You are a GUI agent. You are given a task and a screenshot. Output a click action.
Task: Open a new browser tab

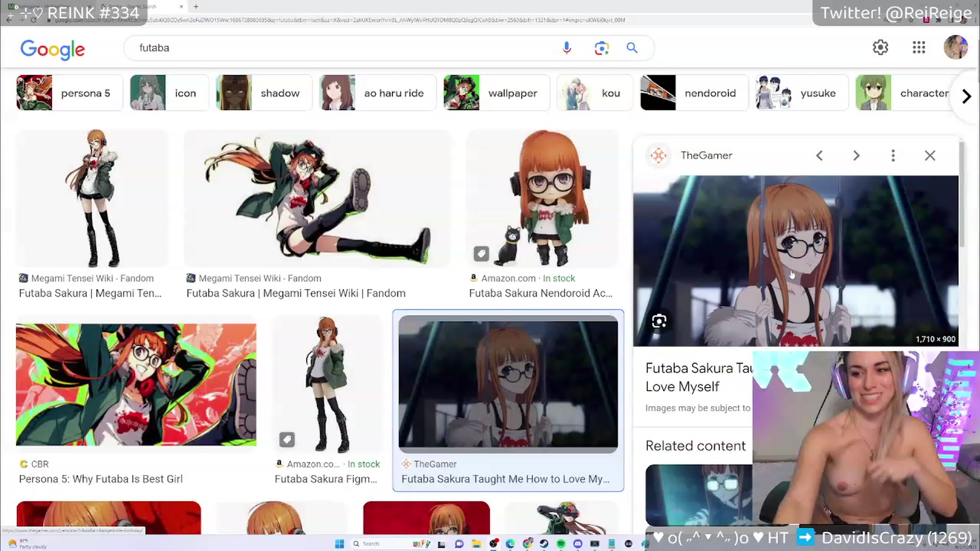[196, 7]
